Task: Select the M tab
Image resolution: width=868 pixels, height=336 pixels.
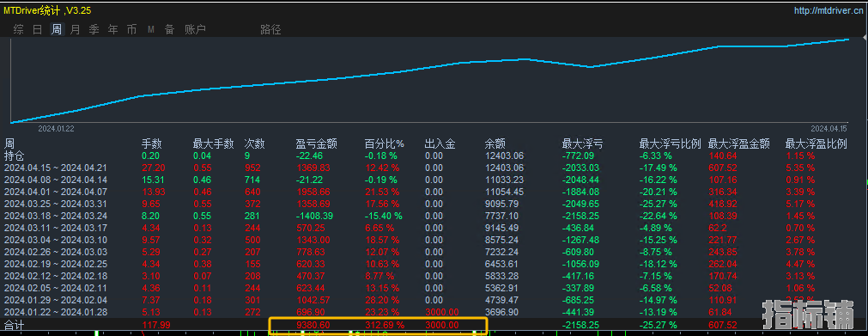Action: (x=150, y=30)
